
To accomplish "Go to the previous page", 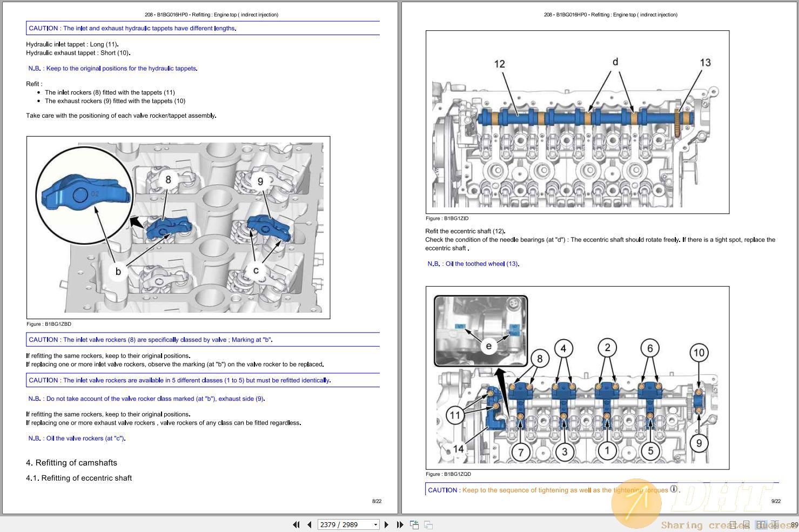I will (309, 524).
